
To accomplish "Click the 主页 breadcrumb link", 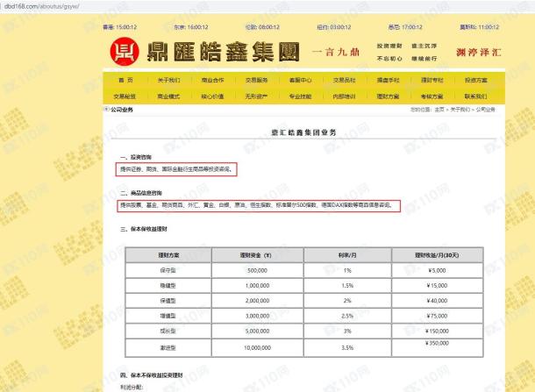I will click(439, 110).
